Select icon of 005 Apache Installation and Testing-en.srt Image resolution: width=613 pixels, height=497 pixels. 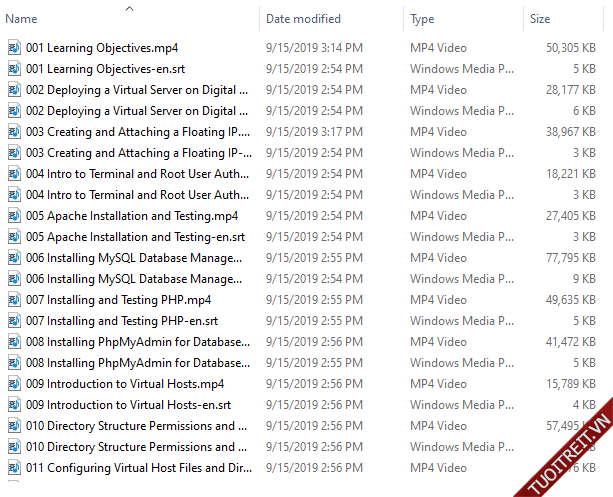coord(14,237)
